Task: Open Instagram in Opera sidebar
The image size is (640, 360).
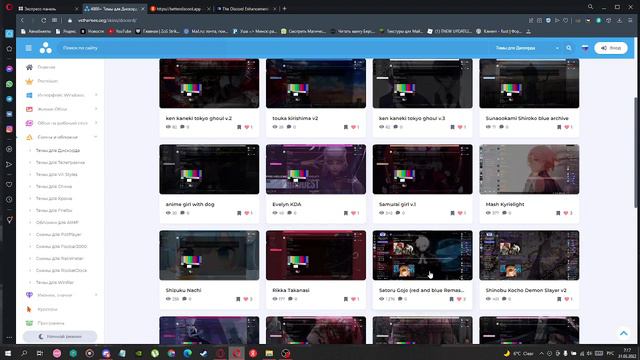Action: coord(9,129)
